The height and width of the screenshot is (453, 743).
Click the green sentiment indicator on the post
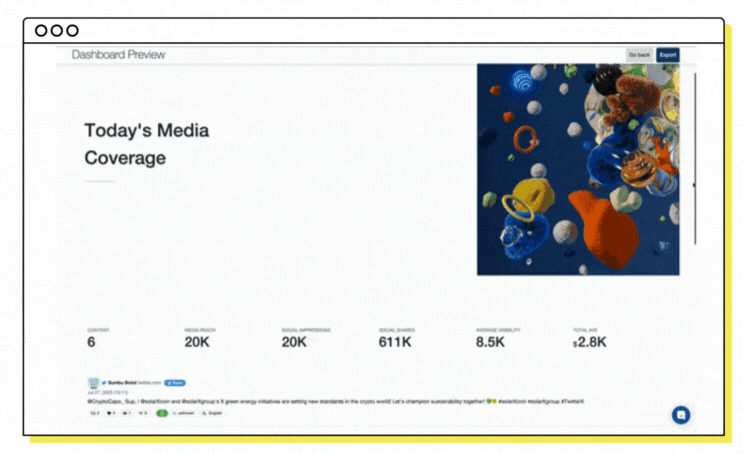(162, 412)
